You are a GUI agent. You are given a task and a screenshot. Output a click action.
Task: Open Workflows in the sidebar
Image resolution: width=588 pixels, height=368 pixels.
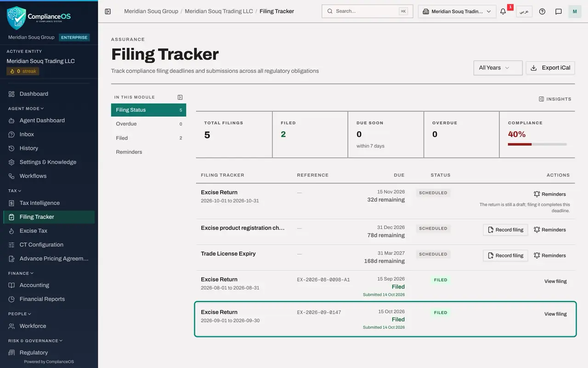tap(49, 176)
